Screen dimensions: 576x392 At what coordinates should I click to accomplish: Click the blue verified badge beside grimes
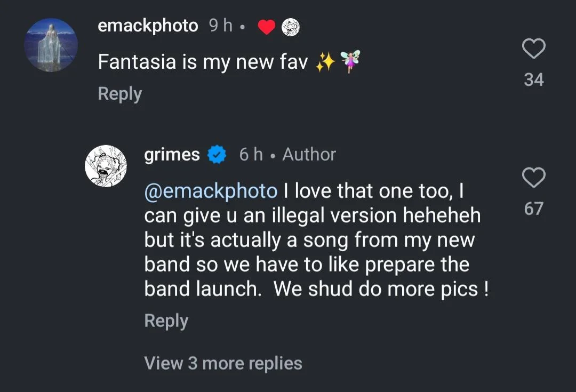tap(217, 155)
